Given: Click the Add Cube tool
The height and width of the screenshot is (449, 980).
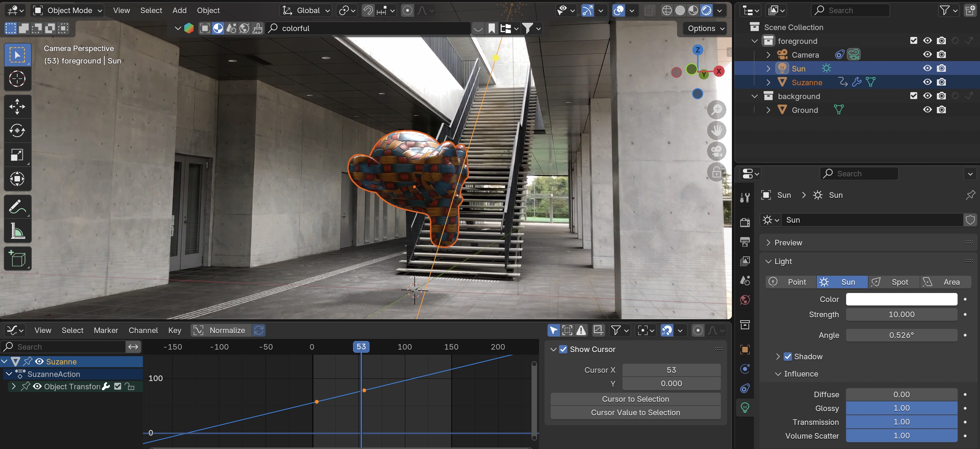Looking at the screenshot, I should [x=17, y=259].
